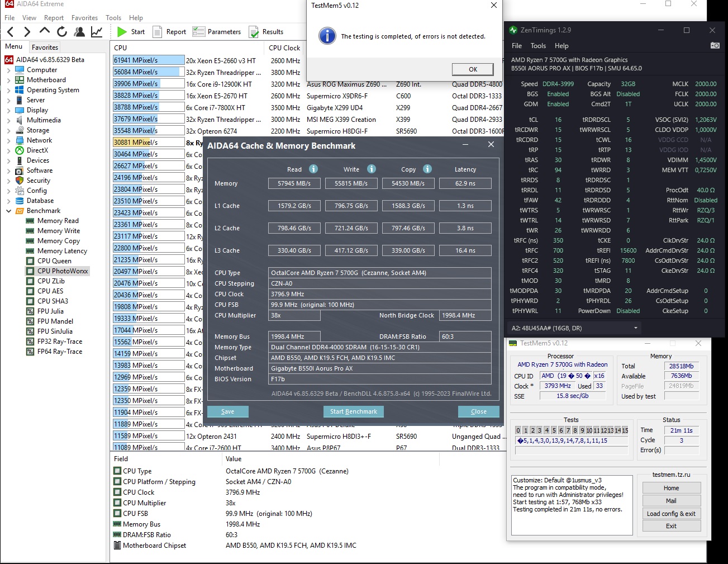Open the Tools menu in ZenTimings
728x564 pixels.
coord(538,46)
